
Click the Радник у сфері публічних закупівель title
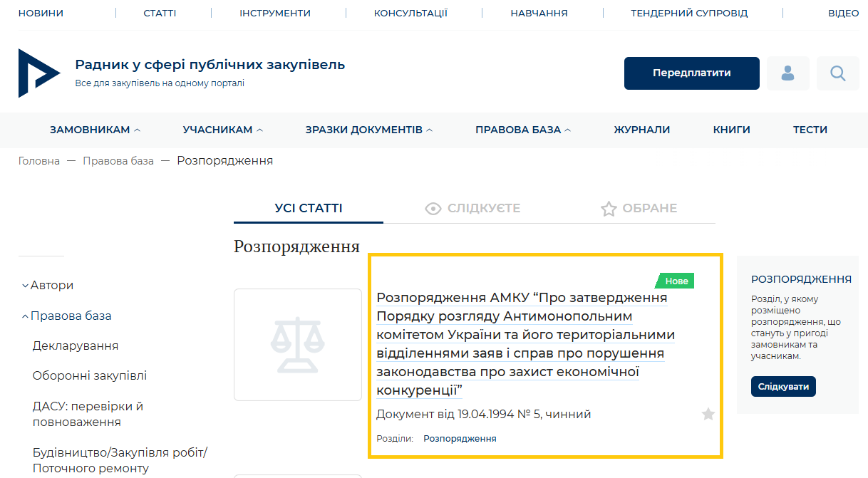pos(210,65)
